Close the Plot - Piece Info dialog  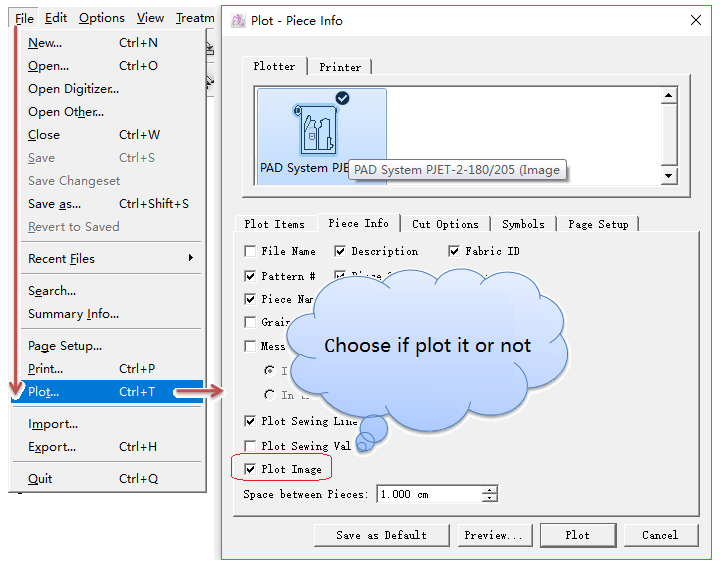tap(694, 20)
